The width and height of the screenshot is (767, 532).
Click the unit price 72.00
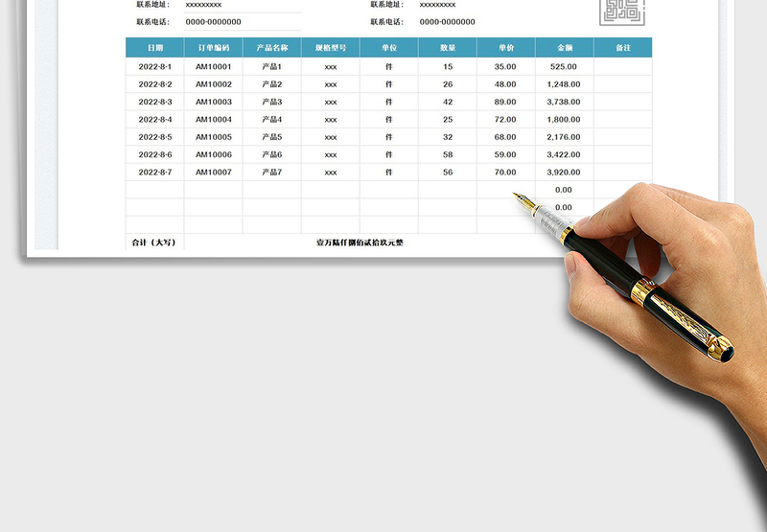[505, 119]
